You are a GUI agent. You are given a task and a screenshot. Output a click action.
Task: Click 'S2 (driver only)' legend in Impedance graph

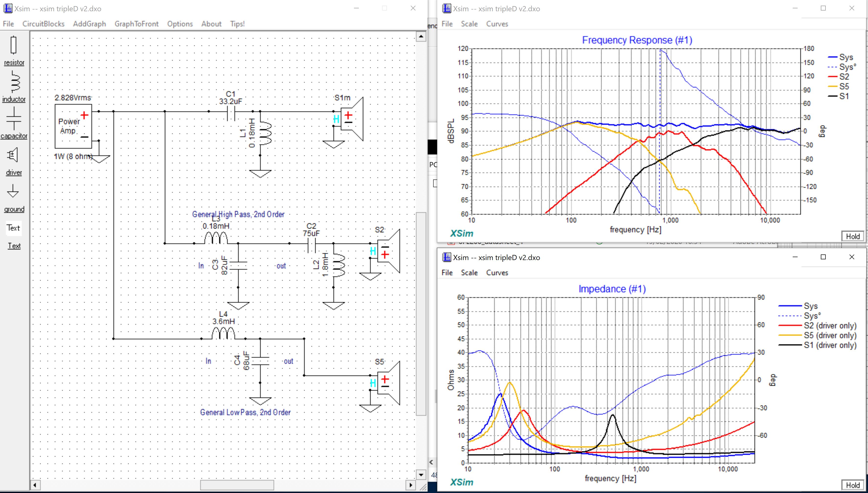(x=818, y=325)
